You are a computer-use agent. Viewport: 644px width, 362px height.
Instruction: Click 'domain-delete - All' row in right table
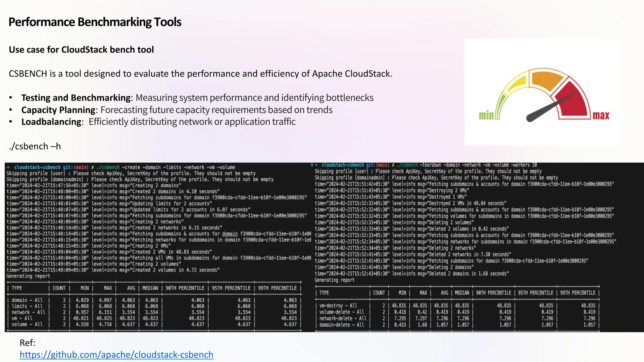458,325
